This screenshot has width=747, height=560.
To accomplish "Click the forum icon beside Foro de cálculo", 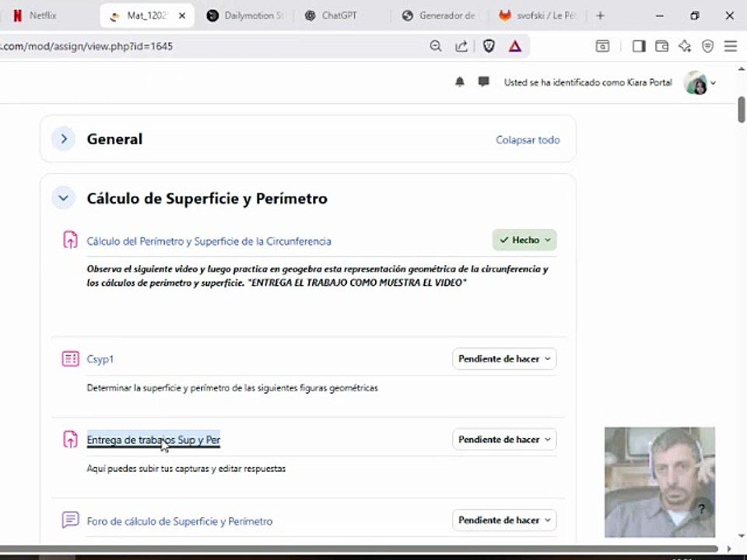I will (70, 520).
